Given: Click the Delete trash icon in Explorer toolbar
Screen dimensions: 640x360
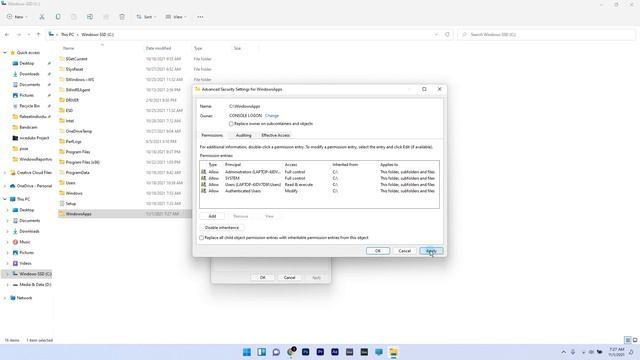Looking at the screenshot, I should tap(122, 17).
